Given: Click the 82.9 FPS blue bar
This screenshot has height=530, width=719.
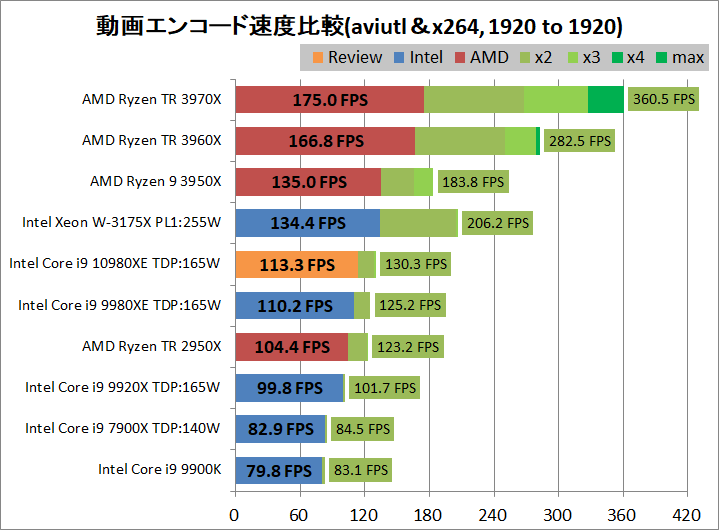Looking at the screenshot, I should pyautogui.click(x=280, y=429).
